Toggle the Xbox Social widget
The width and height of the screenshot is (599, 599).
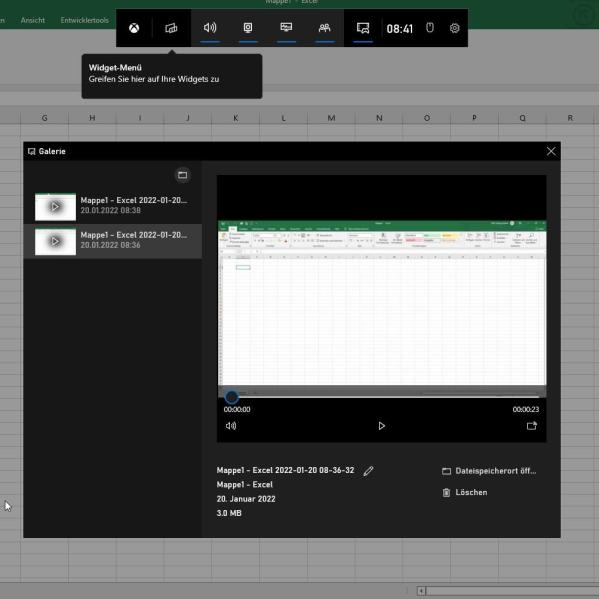(324, 28)
